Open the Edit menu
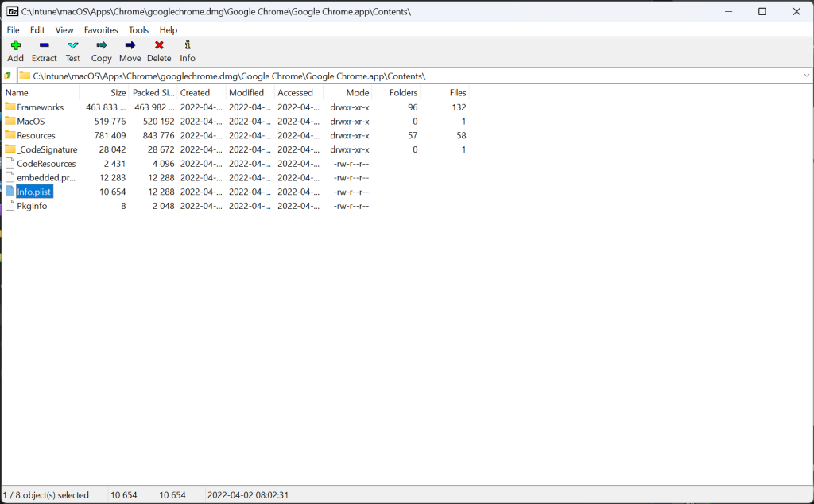 pos(37,30)
